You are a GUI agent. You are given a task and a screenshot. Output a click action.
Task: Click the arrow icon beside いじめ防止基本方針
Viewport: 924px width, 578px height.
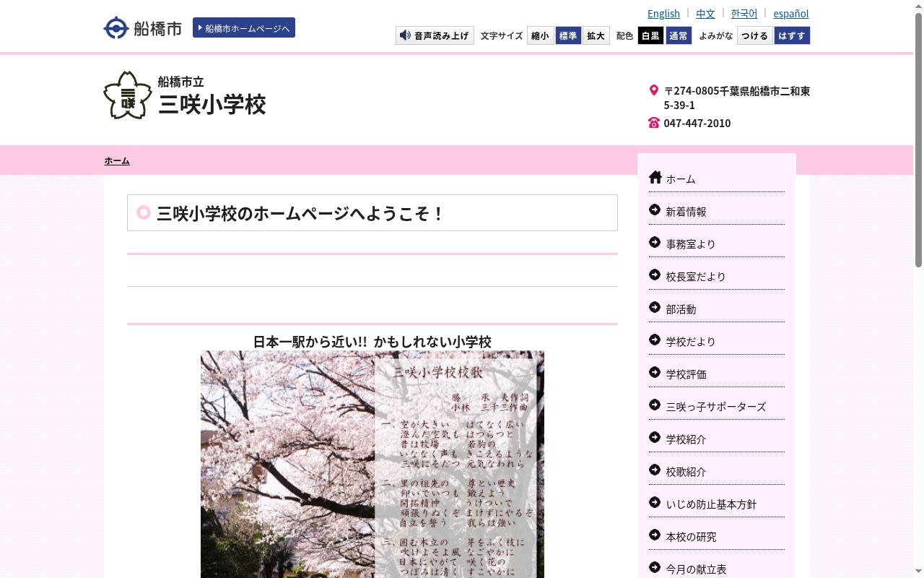pyautogui.click(x=655, y=502)
